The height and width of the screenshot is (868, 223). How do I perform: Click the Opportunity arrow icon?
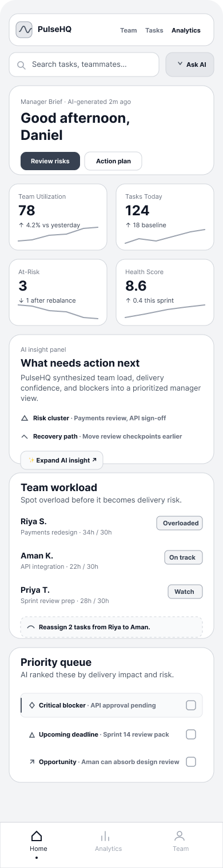coord(32,762)
